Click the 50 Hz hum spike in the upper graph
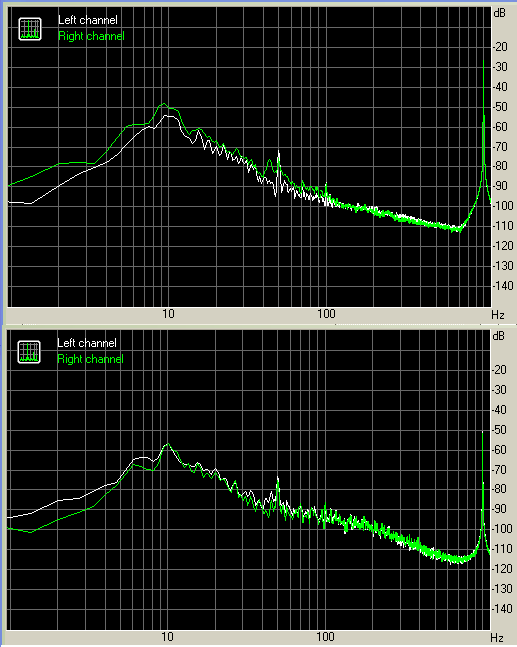 [x=279, y=153]
